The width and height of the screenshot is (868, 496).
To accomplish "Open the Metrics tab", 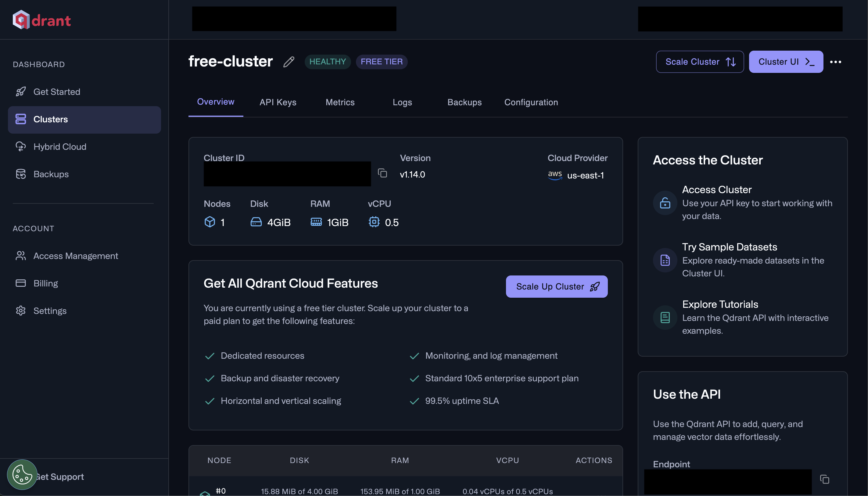I will click(340, 102).
